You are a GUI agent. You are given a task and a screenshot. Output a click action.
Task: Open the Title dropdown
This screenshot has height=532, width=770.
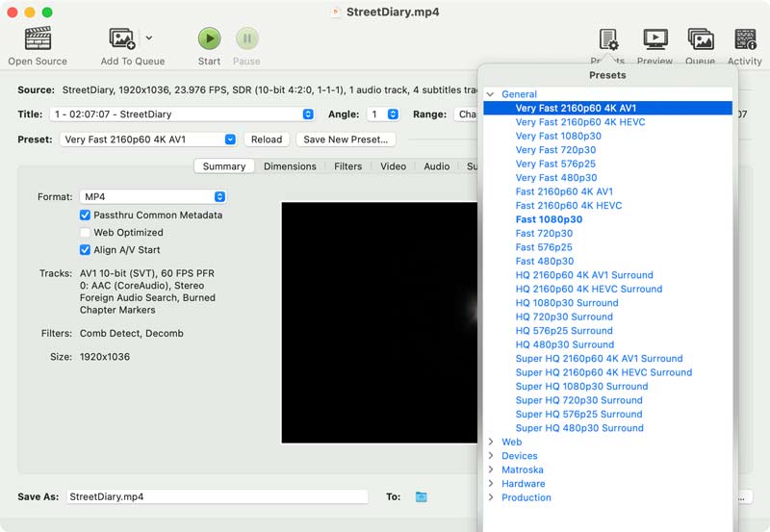pos(182,114)
